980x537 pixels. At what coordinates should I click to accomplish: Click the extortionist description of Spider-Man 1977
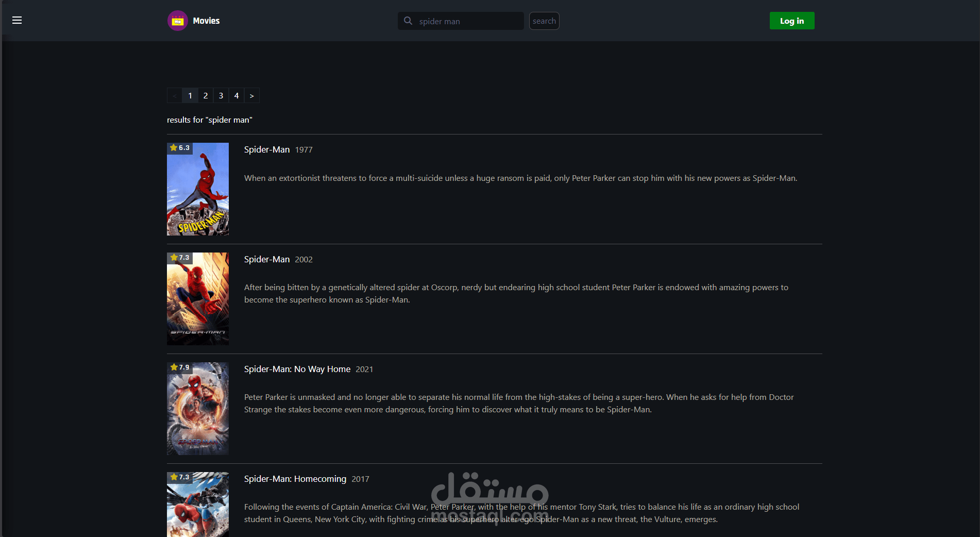pos(520,178)
